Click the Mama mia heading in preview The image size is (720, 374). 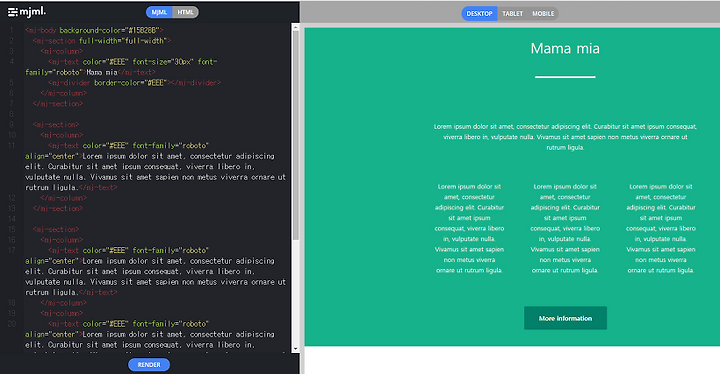tap(565, 48)
